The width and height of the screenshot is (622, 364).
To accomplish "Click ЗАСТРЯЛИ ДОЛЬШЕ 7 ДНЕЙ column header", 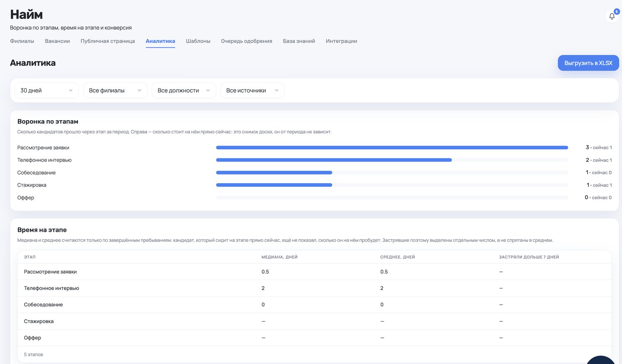I will point(529,257).
